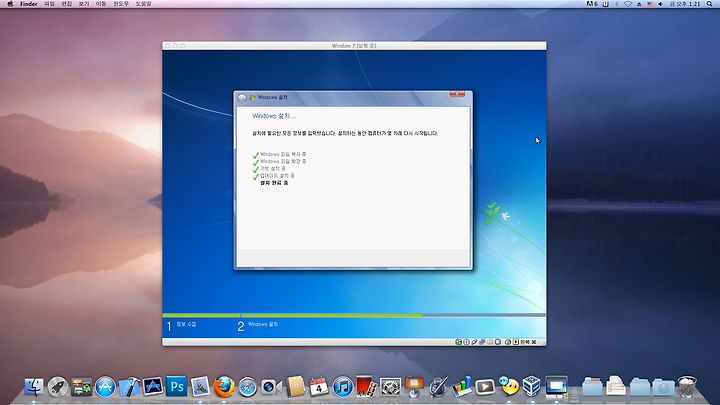Open the third menu bar item after Finder

click(x=84, y=4)
